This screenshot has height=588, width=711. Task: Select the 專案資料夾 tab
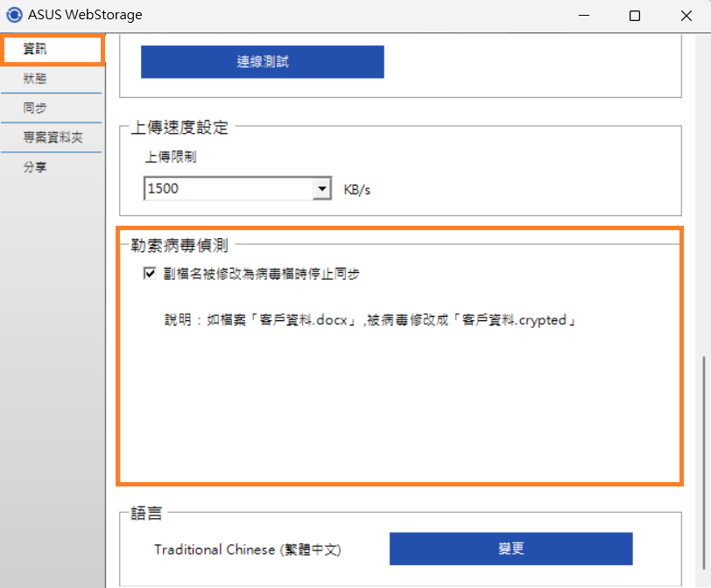tap(53, 137)
